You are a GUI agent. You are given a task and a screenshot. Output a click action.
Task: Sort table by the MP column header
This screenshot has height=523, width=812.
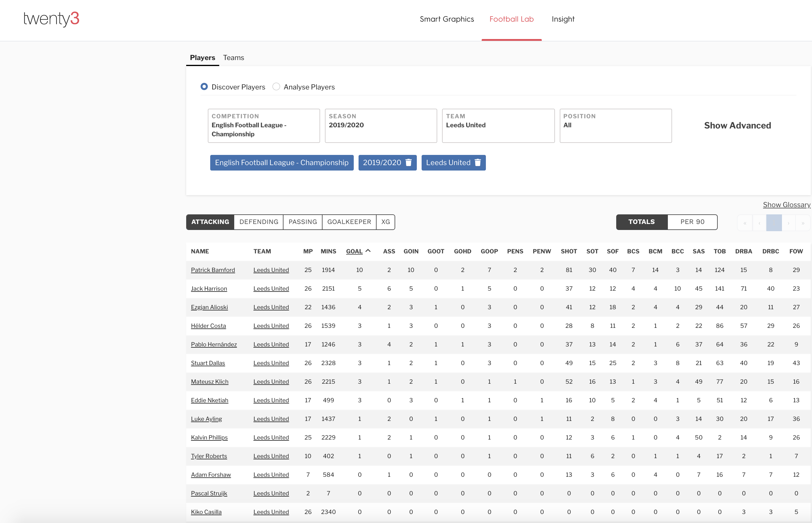(x=308, y=251)
